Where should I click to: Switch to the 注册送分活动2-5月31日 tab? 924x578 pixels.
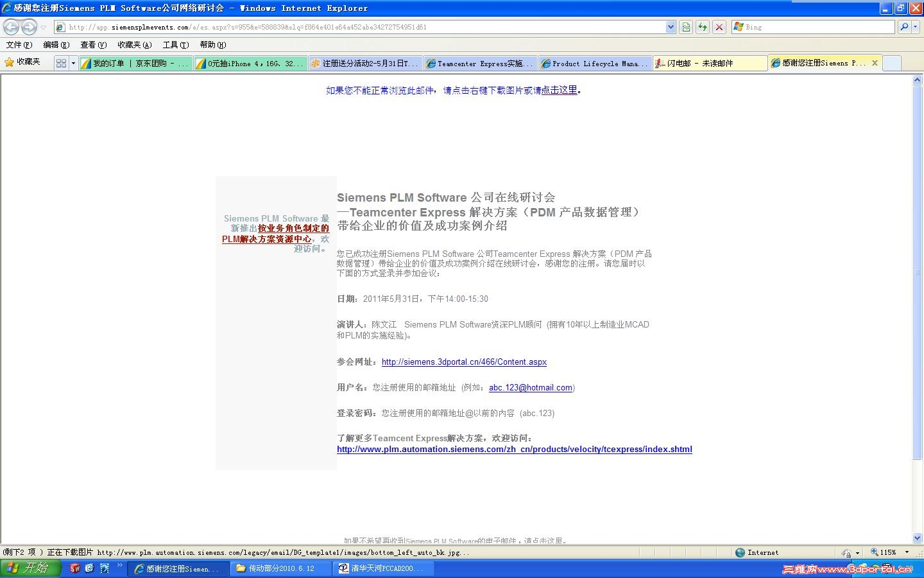366,63
